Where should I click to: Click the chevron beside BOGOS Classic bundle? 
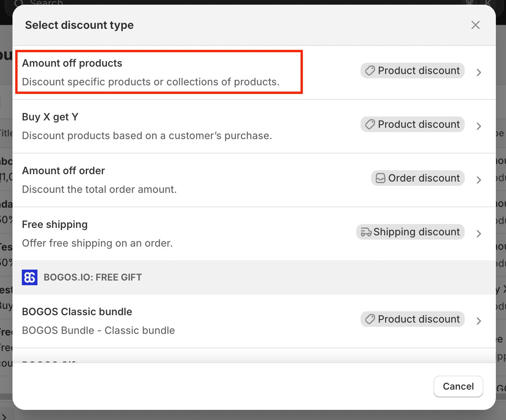click(x=479, y=321)
